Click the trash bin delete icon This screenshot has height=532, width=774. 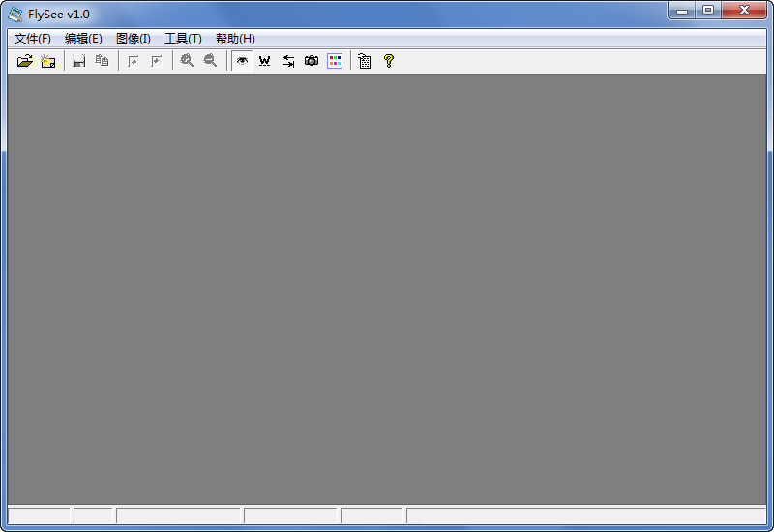click(x=365, y=61)
